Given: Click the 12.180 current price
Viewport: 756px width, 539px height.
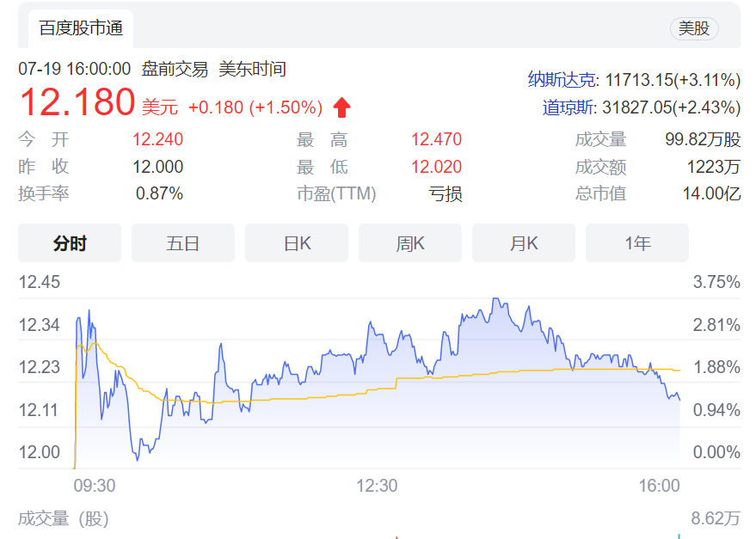Looking at the screenshot, I should pyautogui.click(x=77, y=102).
